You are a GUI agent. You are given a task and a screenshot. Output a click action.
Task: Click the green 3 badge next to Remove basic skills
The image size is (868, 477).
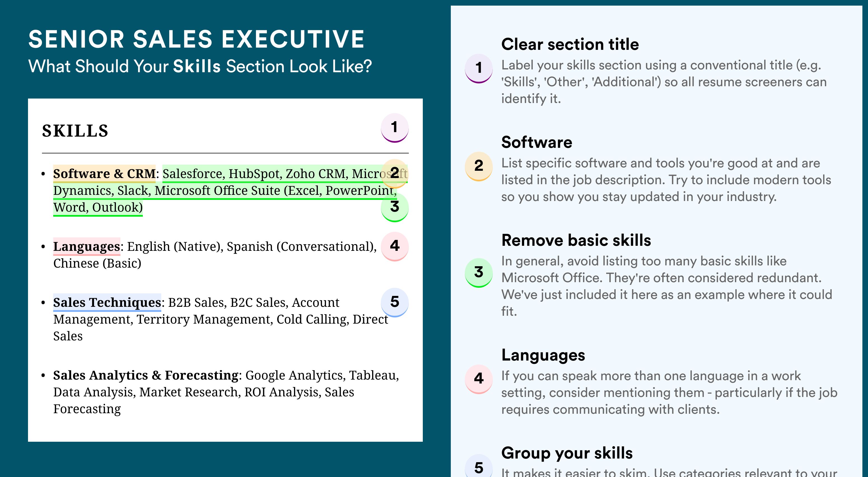479,273
